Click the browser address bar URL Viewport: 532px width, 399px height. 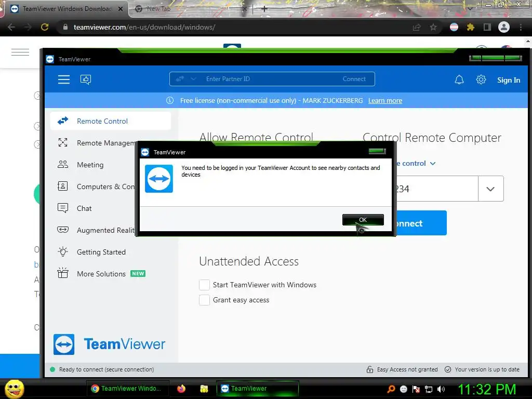(144, 27)
